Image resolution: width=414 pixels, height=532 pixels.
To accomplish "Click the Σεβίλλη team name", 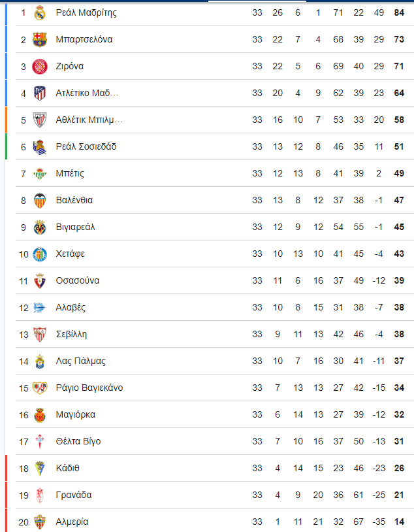I will [x=71, y=334].
